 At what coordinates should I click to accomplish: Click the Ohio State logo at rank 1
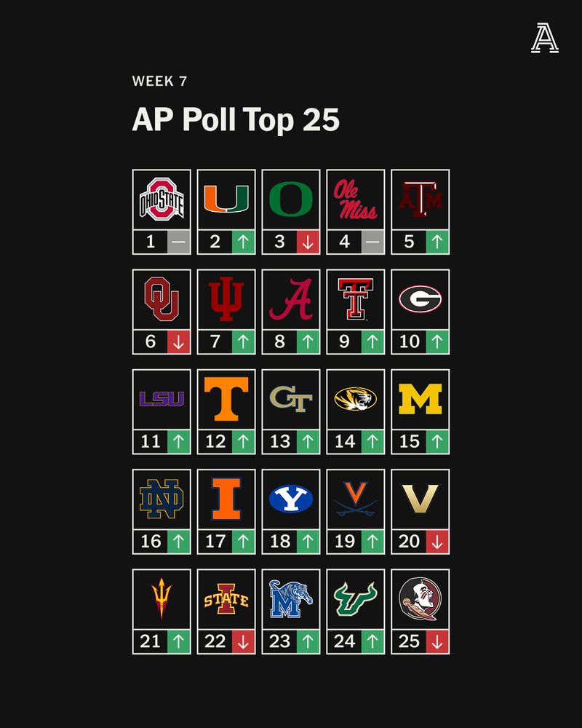click(x=162, y=199)
